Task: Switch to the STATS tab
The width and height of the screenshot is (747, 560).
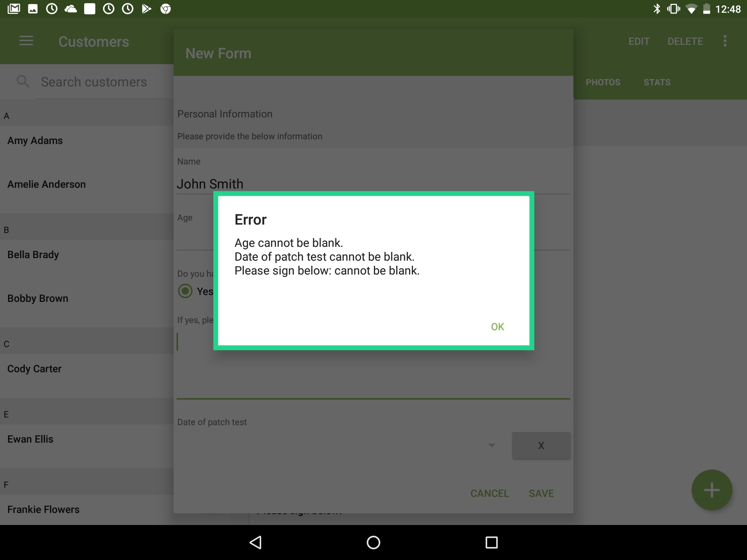Action: coord(657,82)
